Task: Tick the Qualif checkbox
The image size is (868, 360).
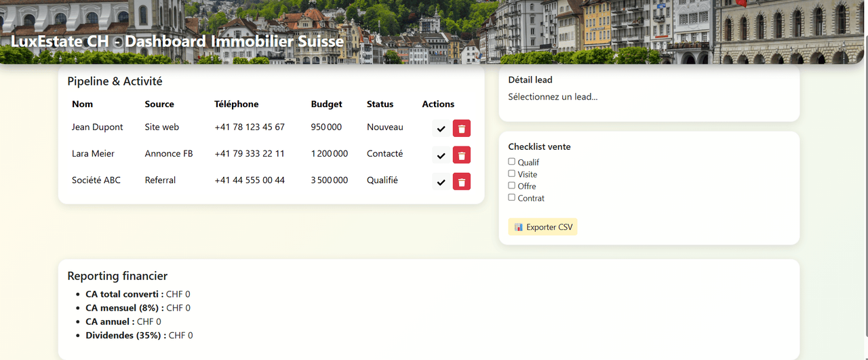Action: (x=512, y=161)
